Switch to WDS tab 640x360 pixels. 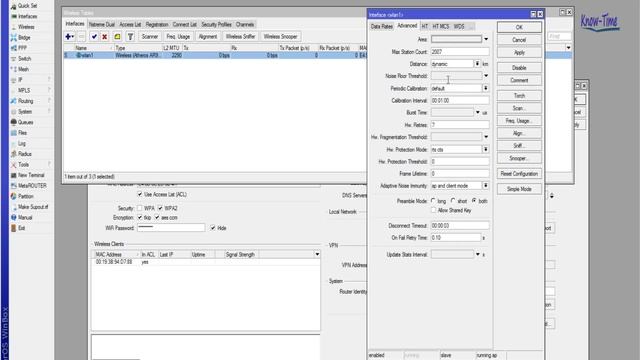[x=459, y=26]
